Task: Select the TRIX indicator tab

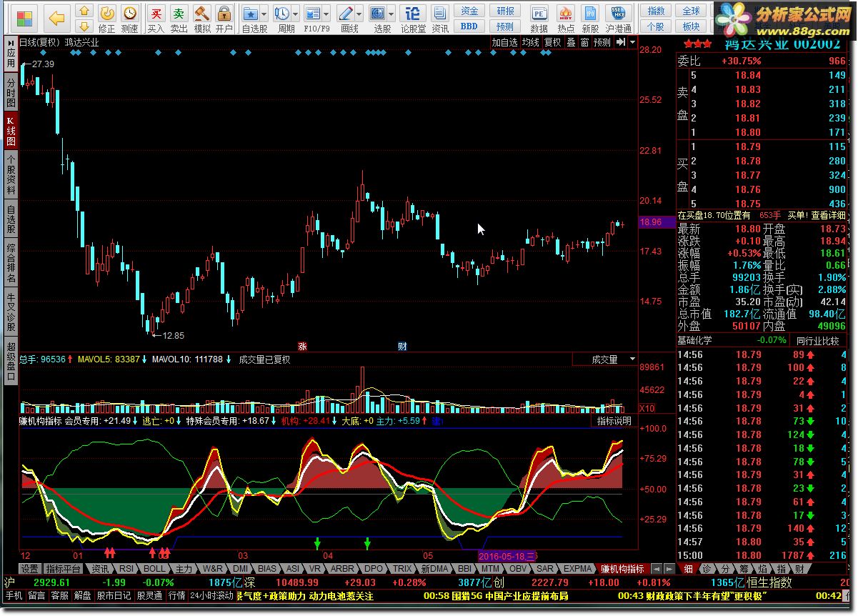Action: tap(402, 569)
